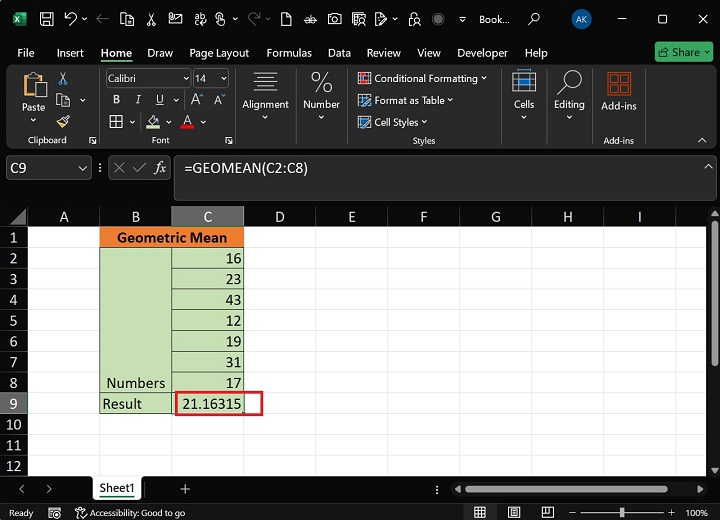Click the green Share button

(683, 52)
